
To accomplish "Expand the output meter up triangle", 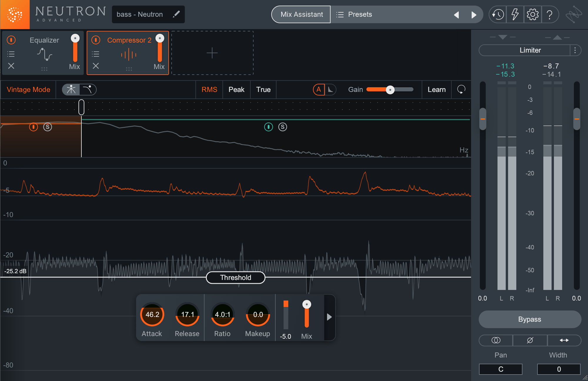I will [x=557, y=37].
